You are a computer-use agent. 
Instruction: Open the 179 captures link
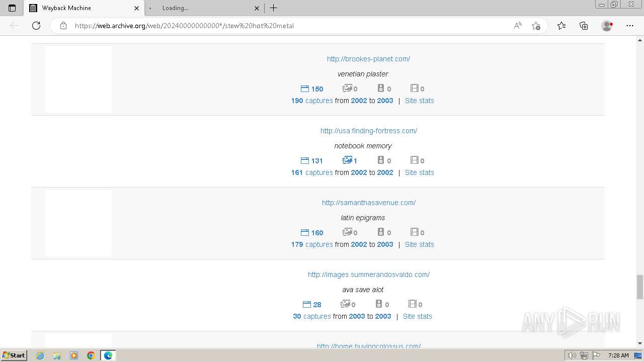(312, 244)
